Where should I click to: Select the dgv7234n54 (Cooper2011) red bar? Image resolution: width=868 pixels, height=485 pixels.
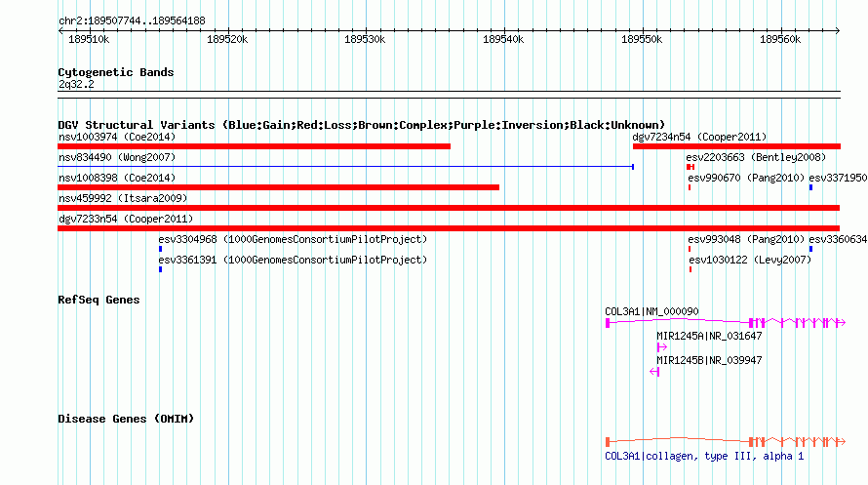click(736, 146)
